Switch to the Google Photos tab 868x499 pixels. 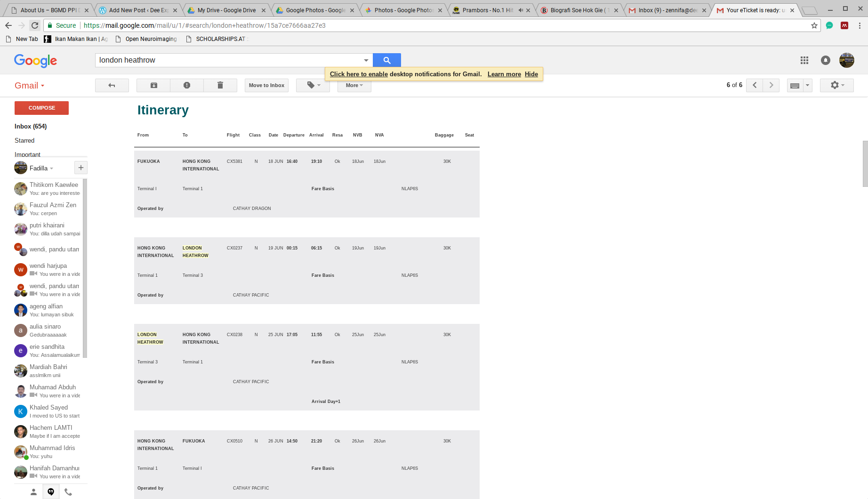315,10
